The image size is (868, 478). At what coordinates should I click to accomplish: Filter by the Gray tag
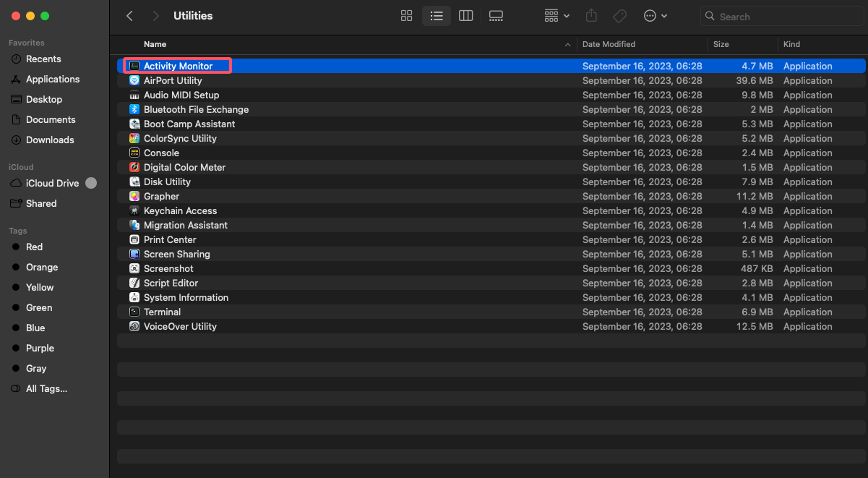36,368
